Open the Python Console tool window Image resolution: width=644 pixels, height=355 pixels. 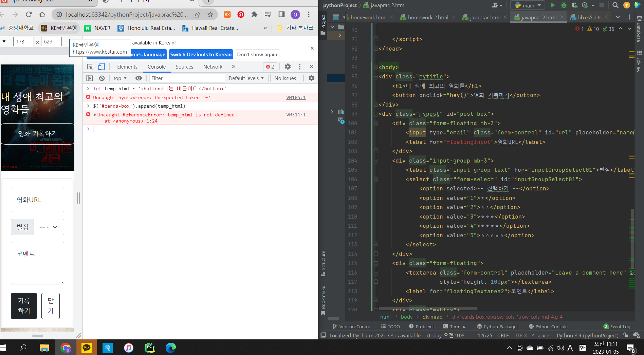click(548, 326)
